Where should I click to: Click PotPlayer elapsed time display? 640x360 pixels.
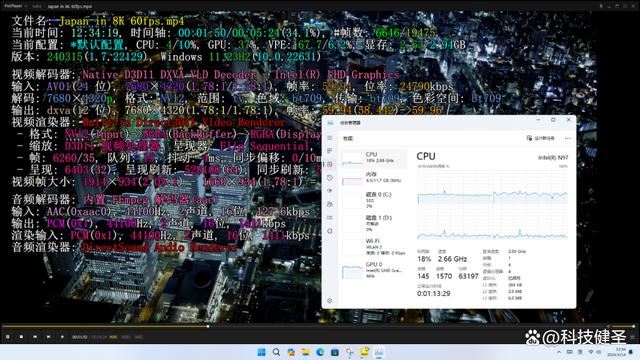click(x=80, y=337)
